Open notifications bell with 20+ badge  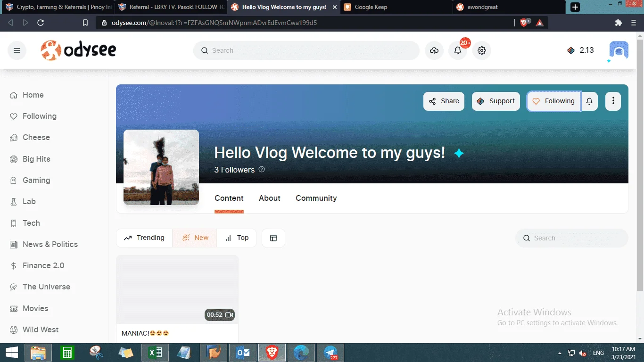coord(458,50)
